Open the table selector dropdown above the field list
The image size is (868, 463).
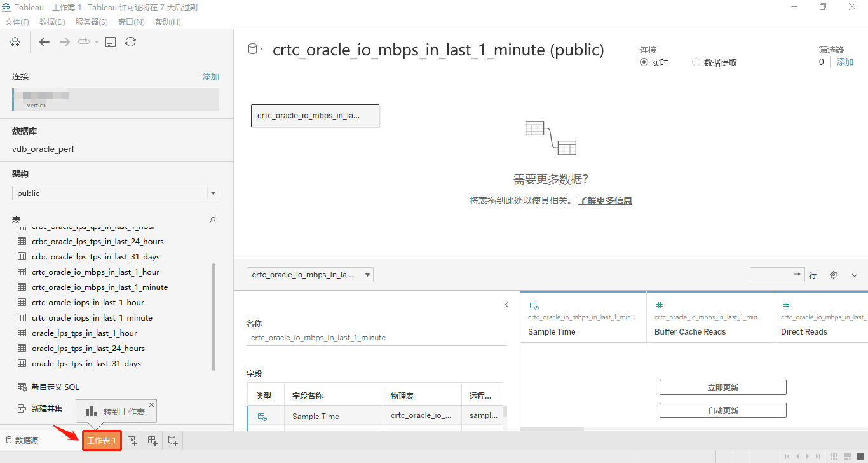coord(310,275)
